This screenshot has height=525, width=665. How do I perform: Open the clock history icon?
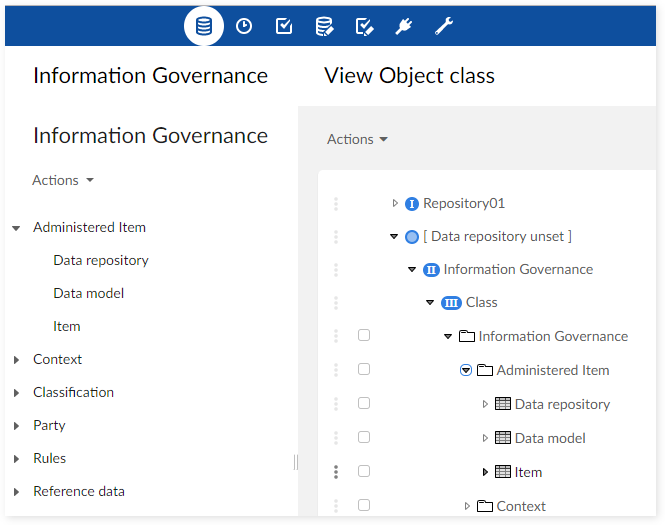coord(244,27)
